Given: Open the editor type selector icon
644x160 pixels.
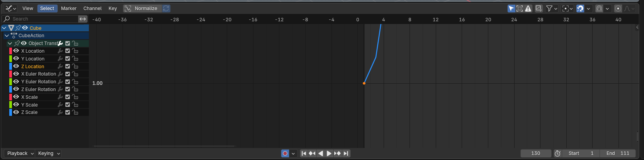Looking at the screenshot, I should [10, 9].
